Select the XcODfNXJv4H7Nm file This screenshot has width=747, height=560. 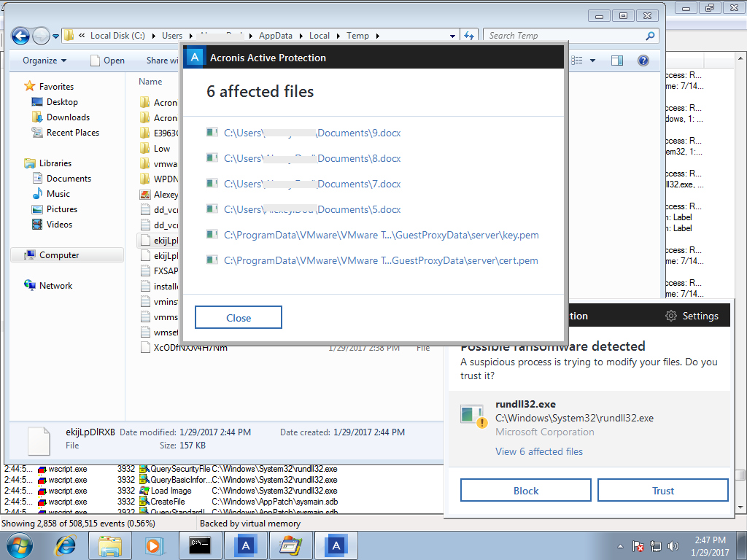184,347
